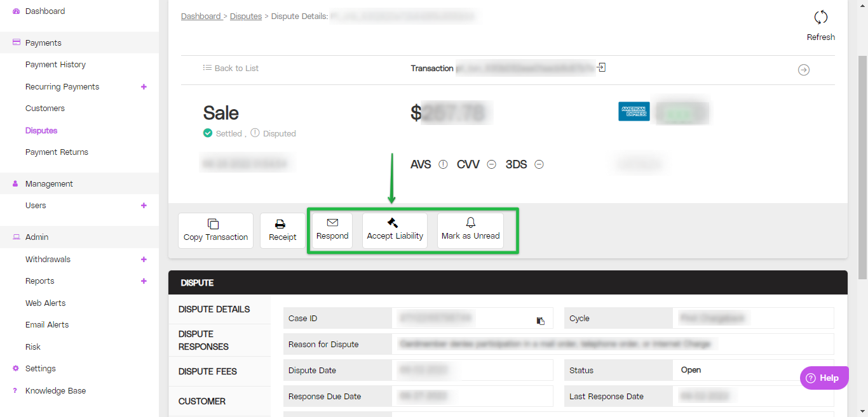Open Recurring Payments in sidebar
Screen dimensions: 868x417
[x=62, y=87]
